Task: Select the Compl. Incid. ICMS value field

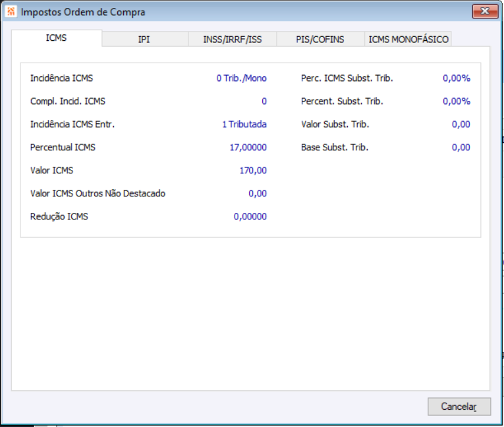Action: point(264,101)
